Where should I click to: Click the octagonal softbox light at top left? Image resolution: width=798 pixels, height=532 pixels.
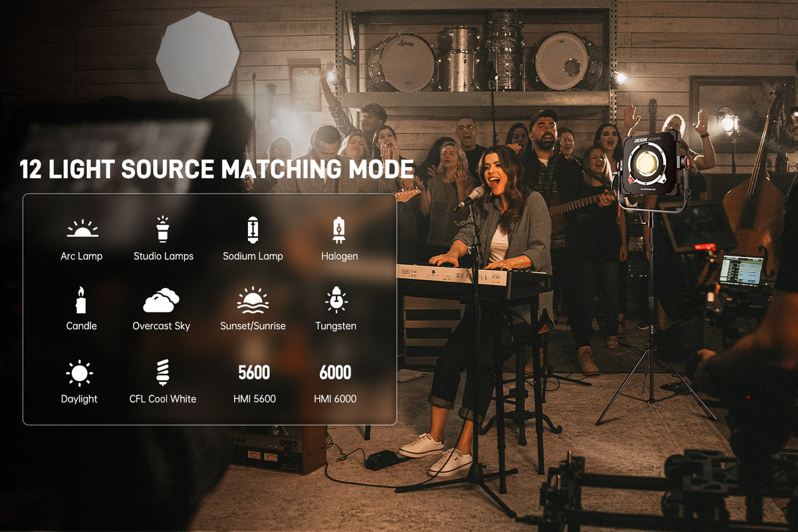[198, 55]
